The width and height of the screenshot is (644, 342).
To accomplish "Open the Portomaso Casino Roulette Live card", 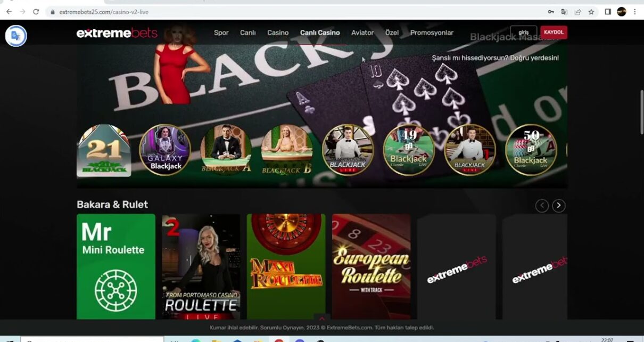I will click(201, 266).
